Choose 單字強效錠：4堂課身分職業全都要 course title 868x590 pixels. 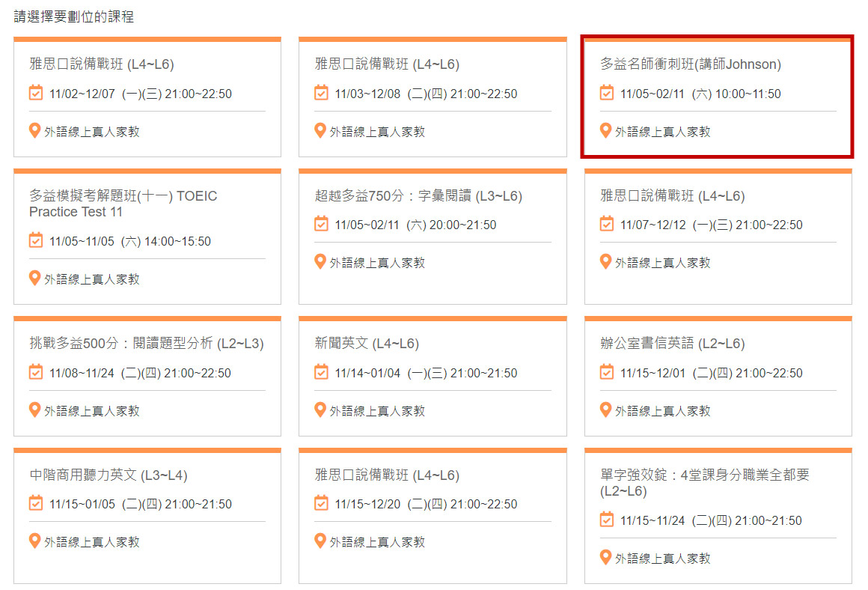[x=705, y=482]
